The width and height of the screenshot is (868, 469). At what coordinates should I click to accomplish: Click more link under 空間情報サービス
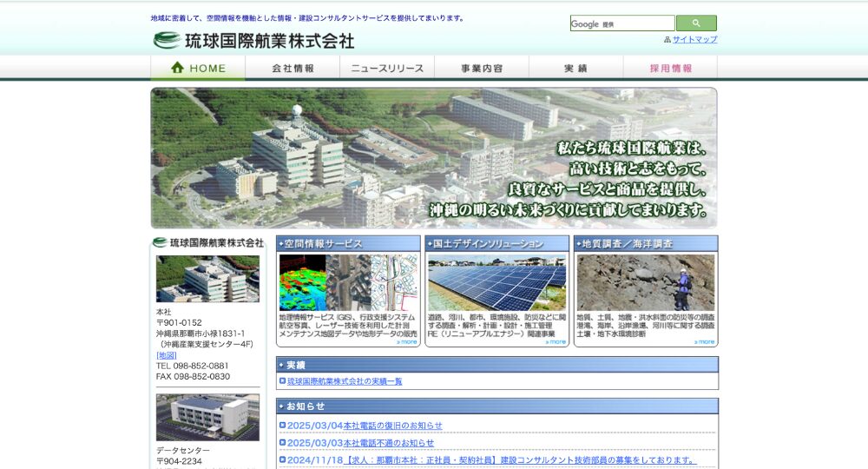[x=407, y=342]
